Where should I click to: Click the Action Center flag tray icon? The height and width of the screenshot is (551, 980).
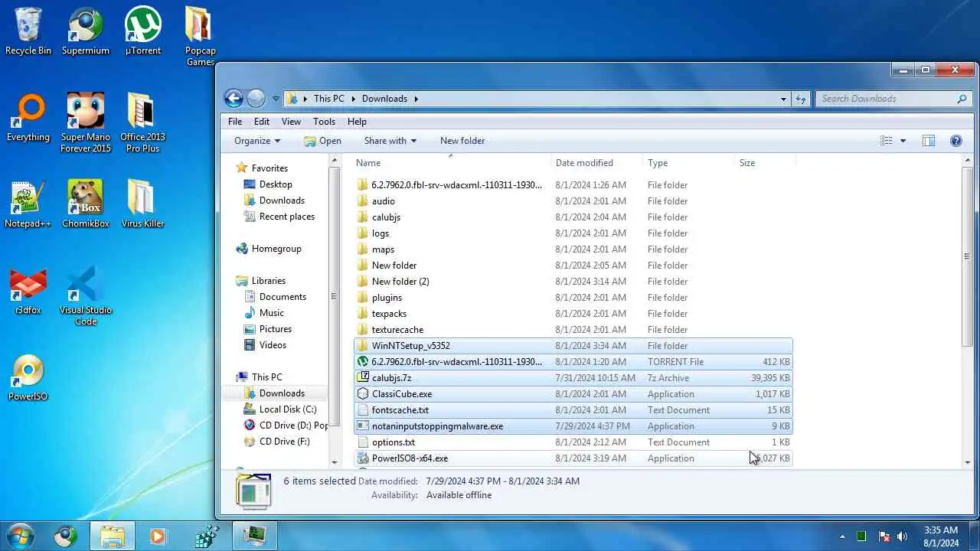tap(884, 536)
